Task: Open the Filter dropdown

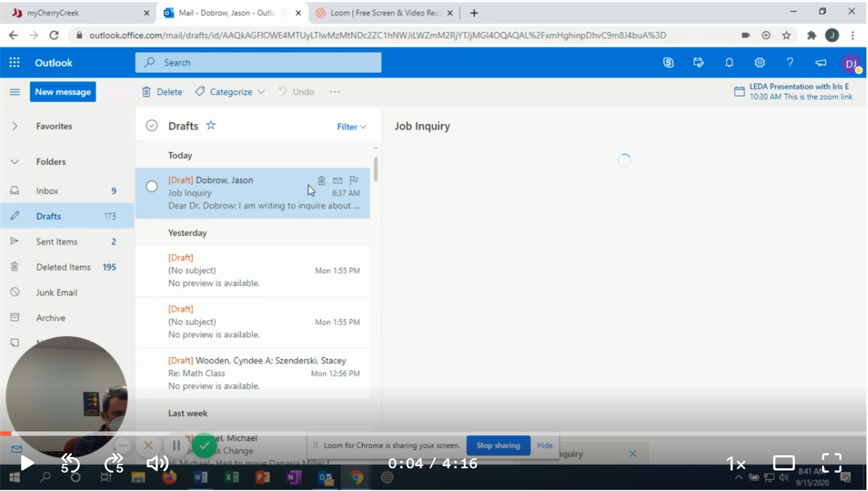Action: pos(351,127)
